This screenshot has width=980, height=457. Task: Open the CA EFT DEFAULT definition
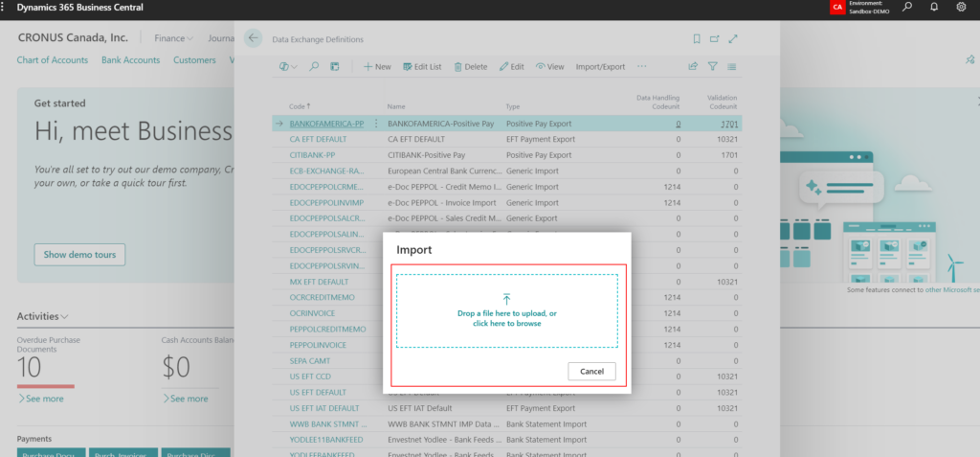(318, 139)
